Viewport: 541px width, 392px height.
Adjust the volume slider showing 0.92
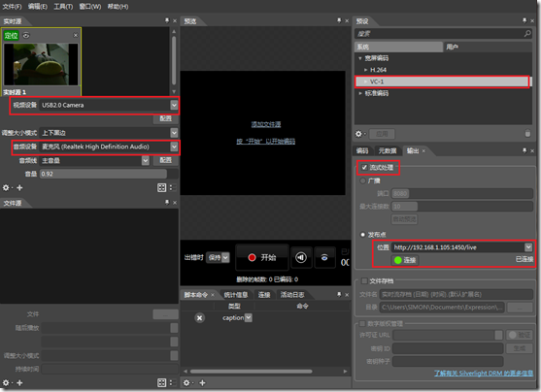click(x=104, y=174)
